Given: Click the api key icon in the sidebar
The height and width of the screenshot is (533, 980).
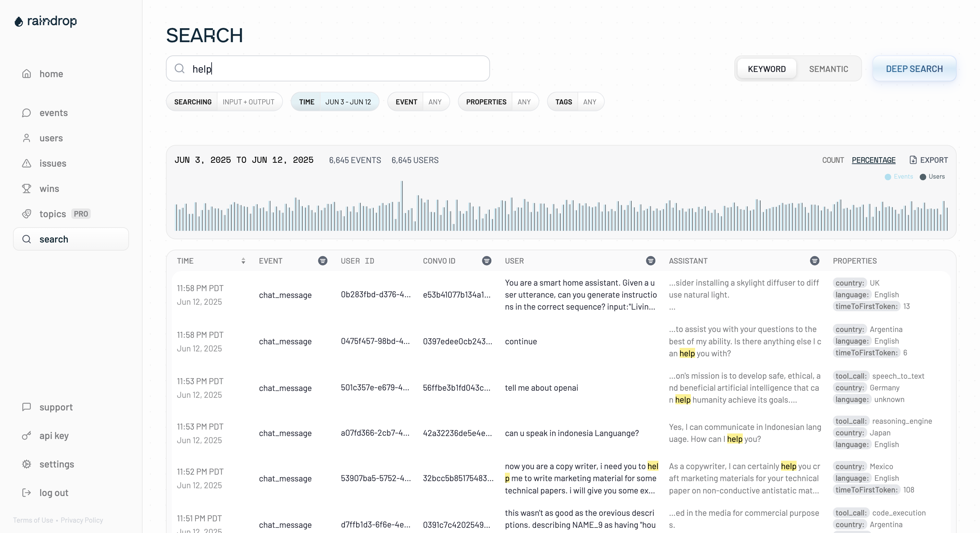Looking at the screenshot, I should (x=26, y=435).
